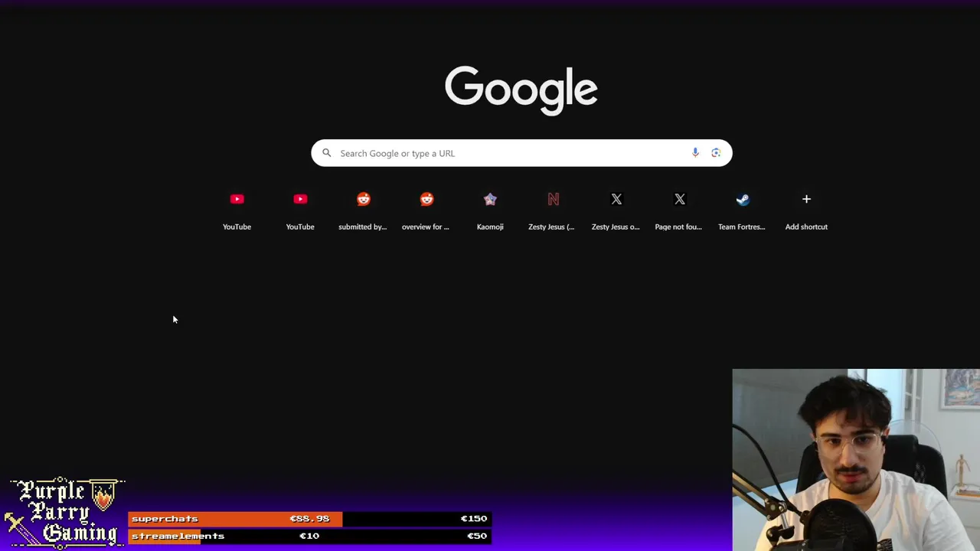Open the X 'Zesty Jesus o...' shortcut
This screenshot has width=980, height=551.
[x=616, y=209]
